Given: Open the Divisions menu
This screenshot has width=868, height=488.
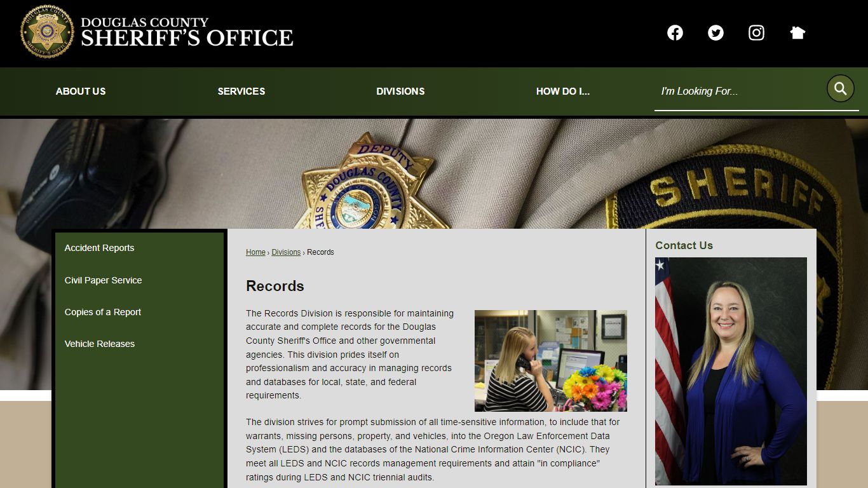Looking at the screenshot, I should (x=400, y=91).
